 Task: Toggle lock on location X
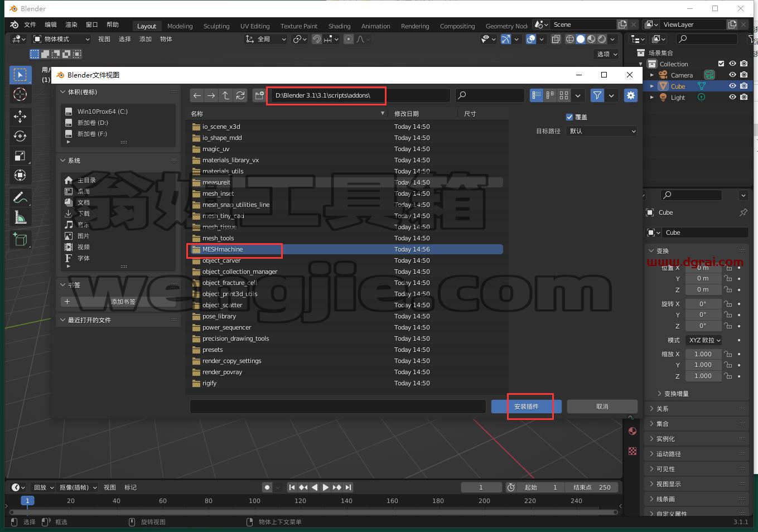click(x=728, y=268)
